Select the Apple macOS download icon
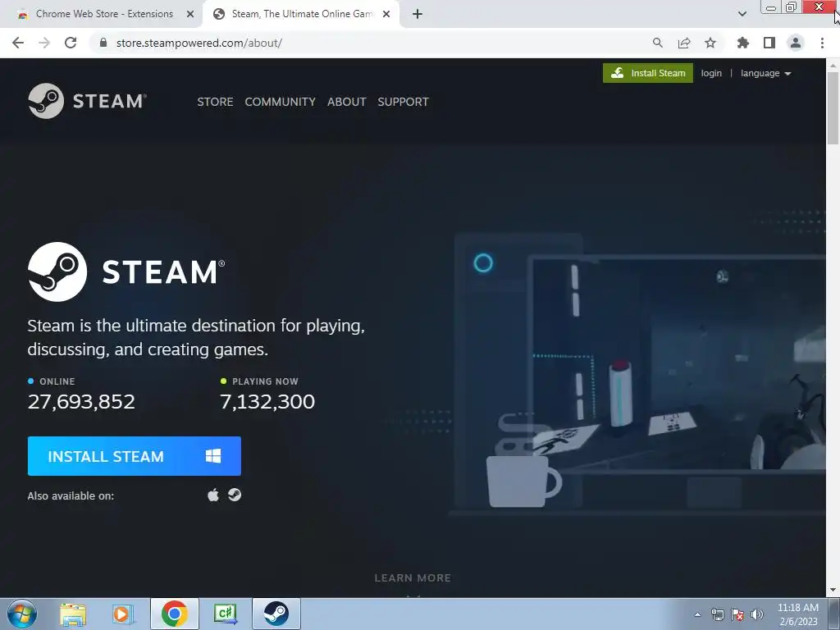Image resolution: width=840 pixels, height=630 pixels. tap(213, 495)
